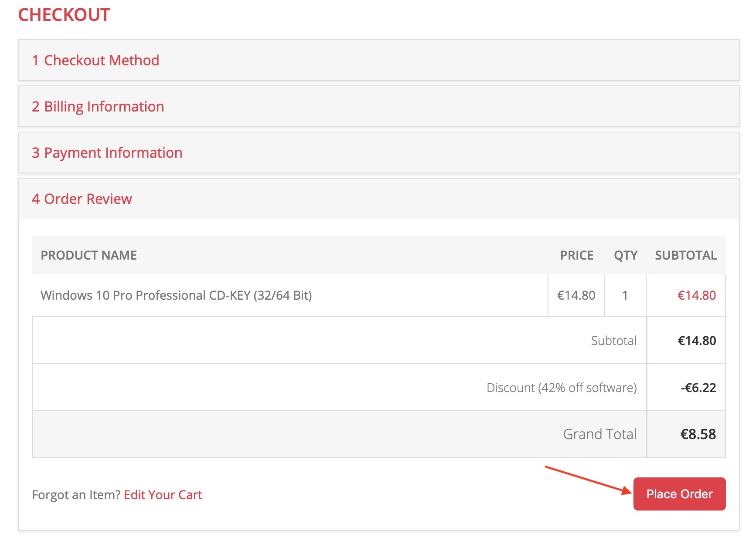Click the CHECKOUT page heading
This screenshot has width=756, height=541.
coord(64,15)
